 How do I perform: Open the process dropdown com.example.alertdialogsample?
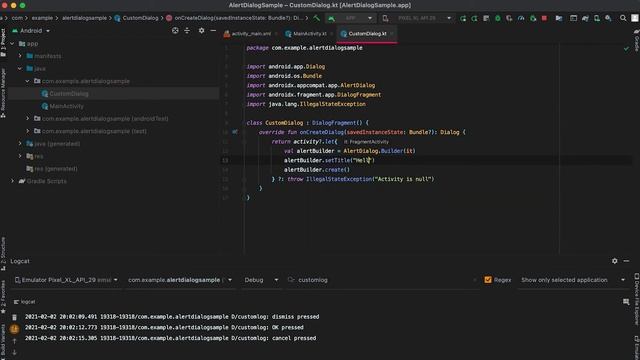(x=180, y=280)
